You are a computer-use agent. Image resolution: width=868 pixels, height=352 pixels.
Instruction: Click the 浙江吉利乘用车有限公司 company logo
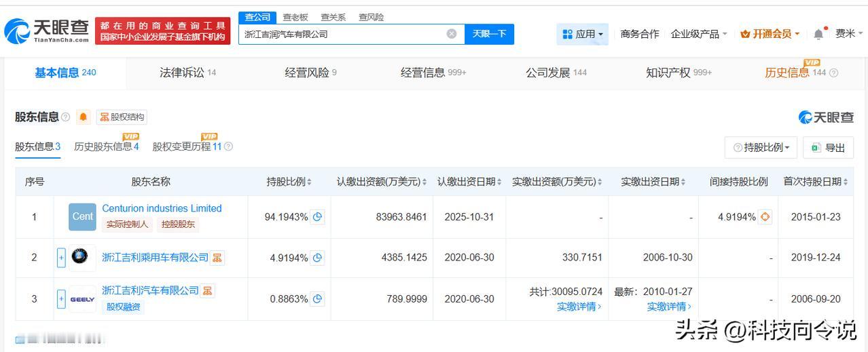point(82,258)
